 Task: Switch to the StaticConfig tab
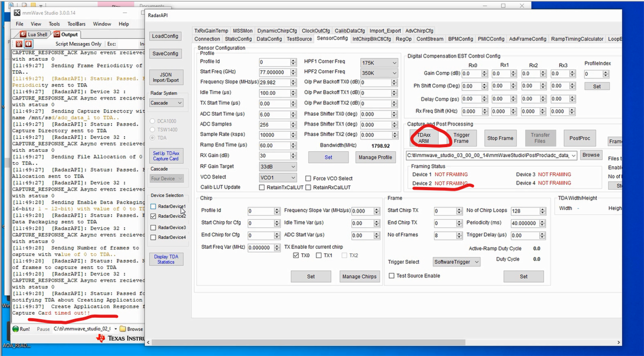coord(238,39)
